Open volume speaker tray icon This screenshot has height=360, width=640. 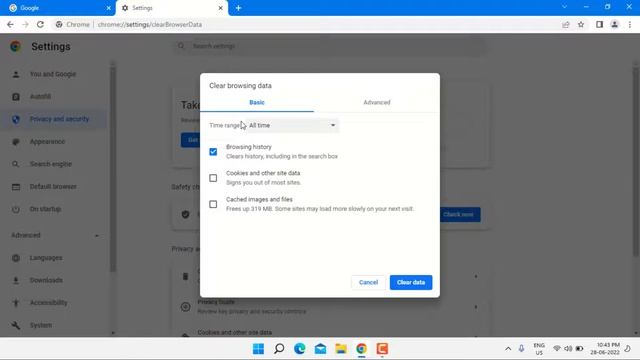[568, 349]
